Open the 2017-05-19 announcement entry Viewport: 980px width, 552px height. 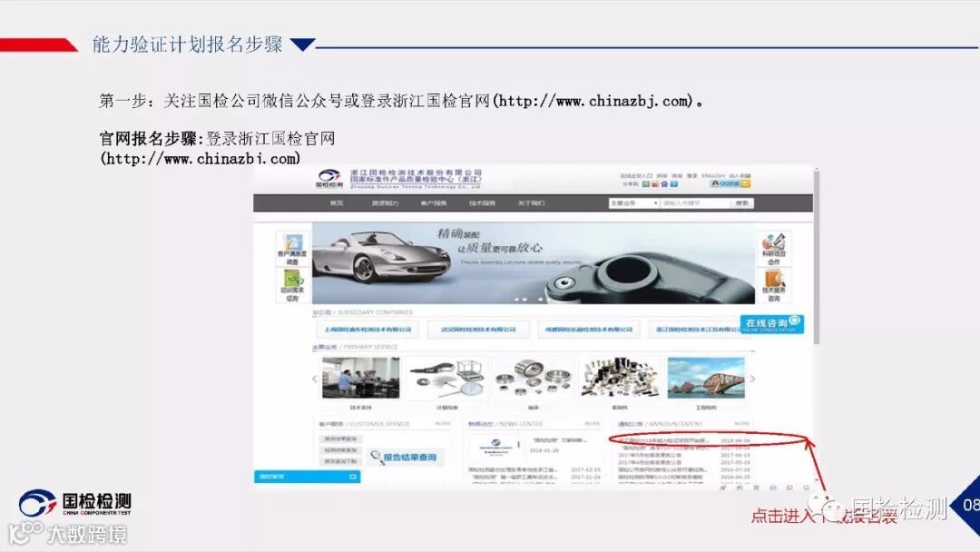tap(684, 463)
